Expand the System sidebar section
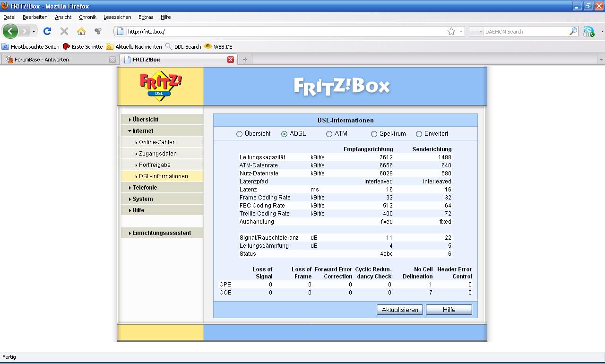Image resolution: width=605 pixels, height=364 pixels. [162, 199]
